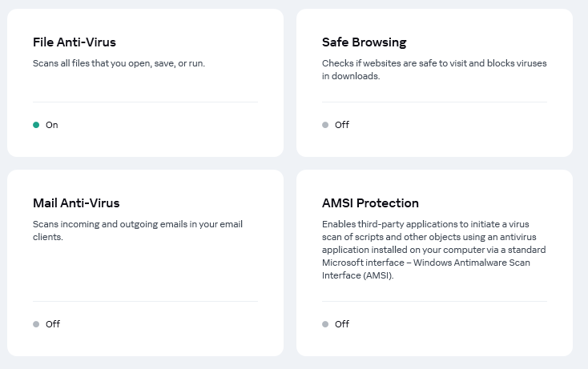This screenshot has height=369, width=588.
Task: Click the Safe Browsing "Off" status text
Action: point(342,125)
